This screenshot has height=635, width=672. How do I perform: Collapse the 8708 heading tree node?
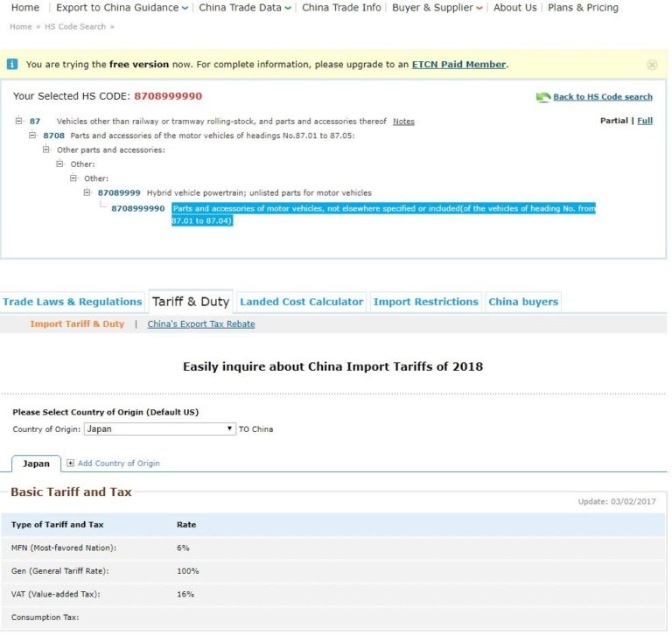33,136
